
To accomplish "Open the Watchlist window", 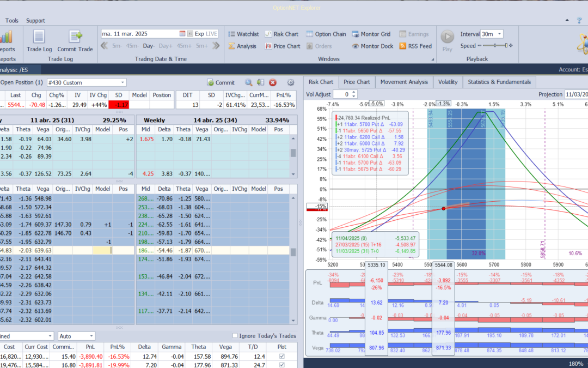I will 243,34.
